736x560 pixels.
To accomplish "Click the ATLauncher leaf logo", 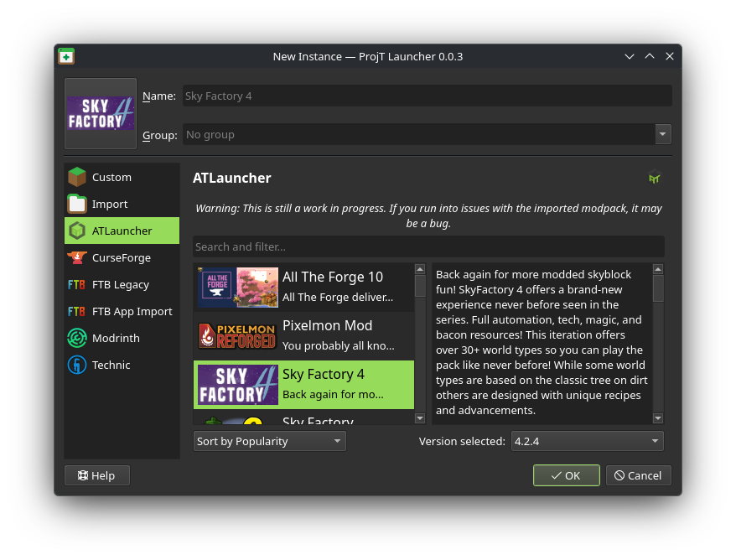I will click(x=655, y=178).
